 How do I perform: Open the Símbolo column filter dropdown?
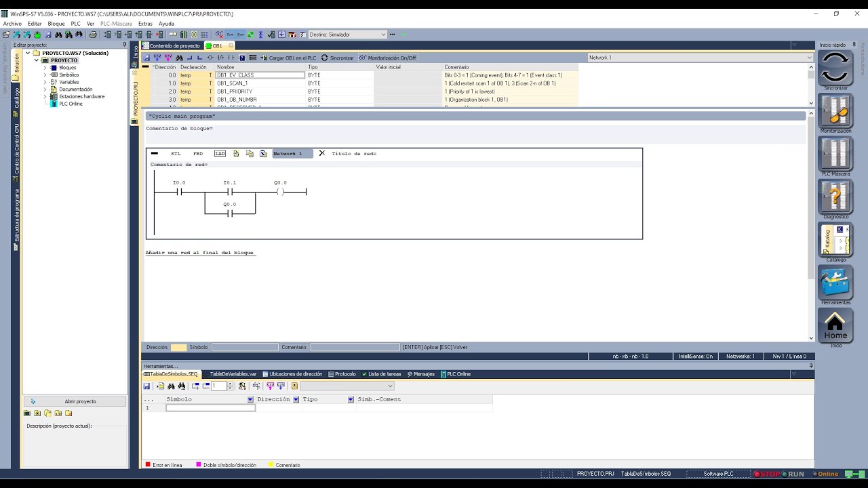pyautogui.click(x=250, y=400)
